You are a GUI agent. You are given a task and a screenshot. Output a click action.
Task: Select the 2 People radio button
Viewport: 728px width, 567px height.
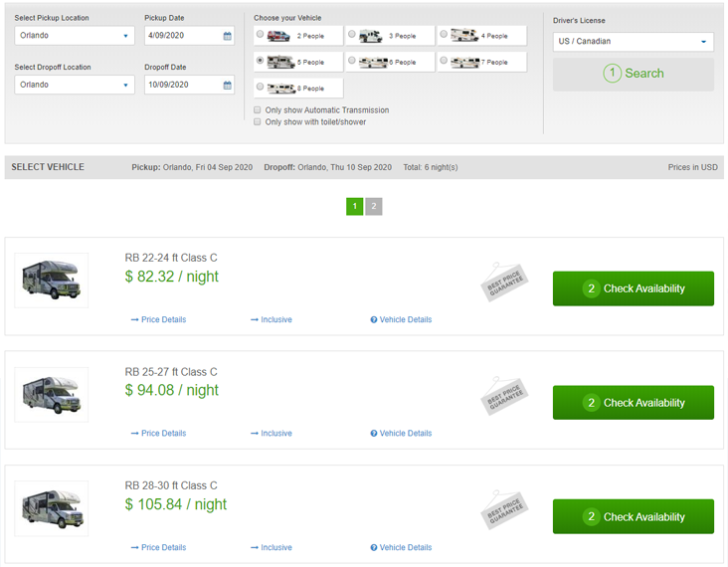(261, 34)
